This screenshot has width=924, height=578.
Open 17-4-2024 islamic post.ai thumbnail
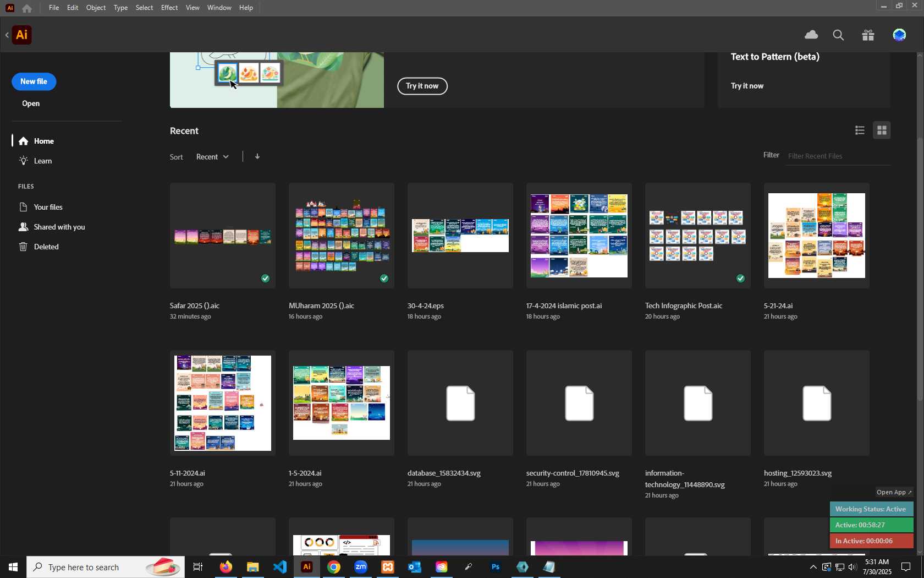click(x=579, y=236)
